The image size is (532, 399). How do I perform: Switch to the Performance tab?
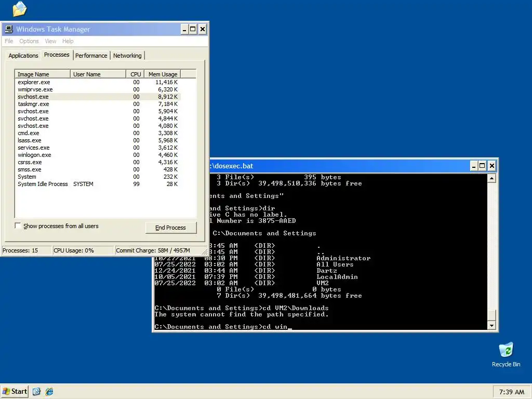[91, 56]
